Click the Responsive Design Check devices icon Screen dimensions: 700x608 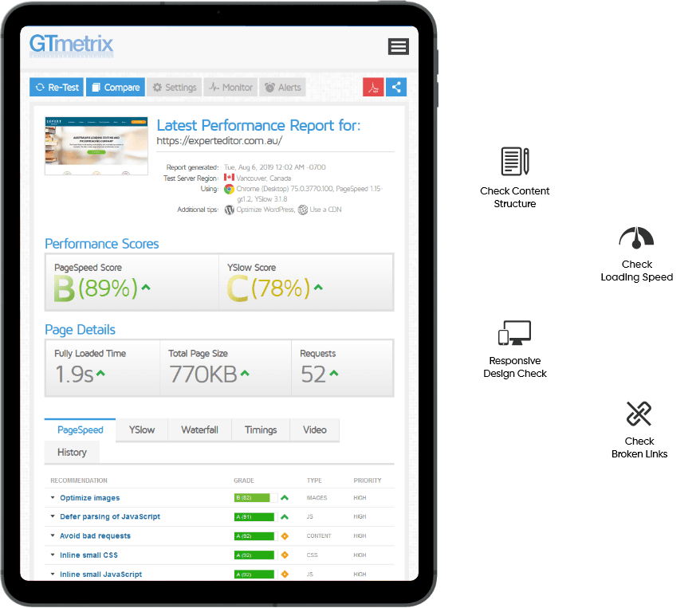click(514, 333)
